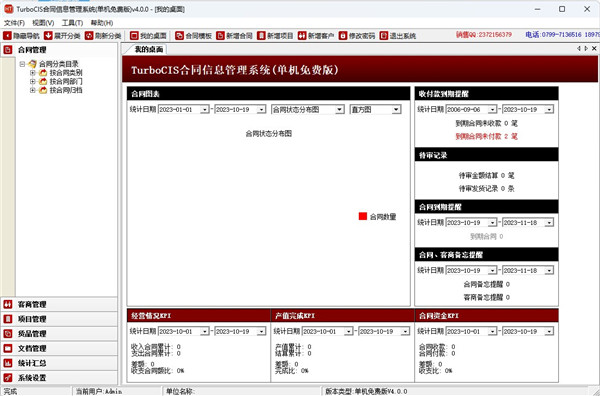Open the 直方图 chart style dropdown
This screenshot has height=396, width=600.
[396, 110]
